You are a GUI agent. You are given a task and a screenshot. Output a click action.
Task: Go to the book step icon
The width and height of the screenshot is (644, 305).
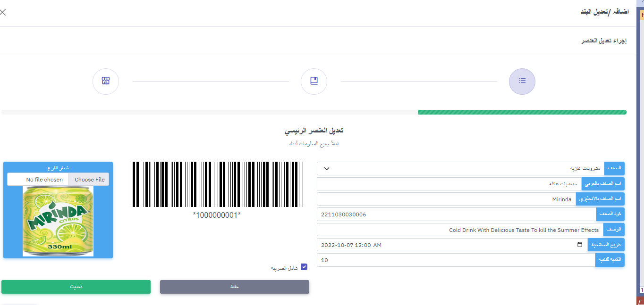(314, 81)
